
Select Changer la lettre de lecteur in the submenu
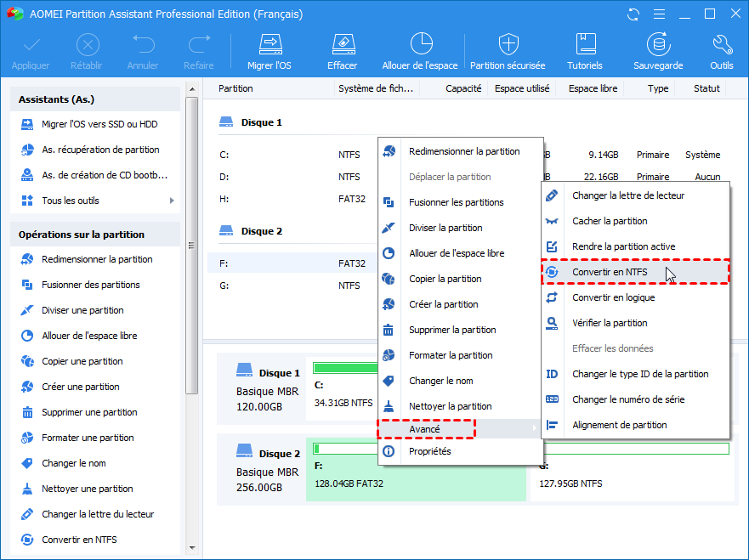coord(635,195)
